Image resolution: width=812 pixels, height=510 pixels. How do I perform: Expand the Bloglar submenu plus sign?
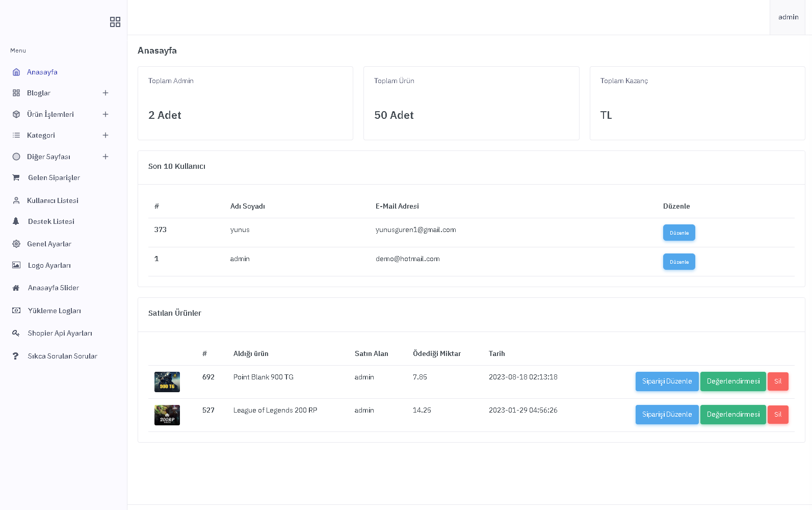coord(106,93)
